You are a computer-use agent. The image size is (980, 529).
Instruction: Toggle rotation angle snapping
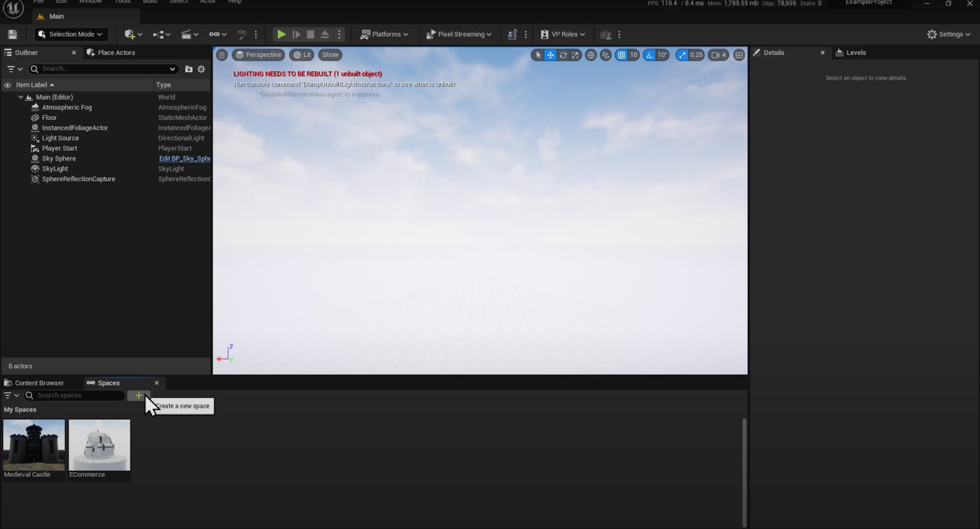(649, 55)
